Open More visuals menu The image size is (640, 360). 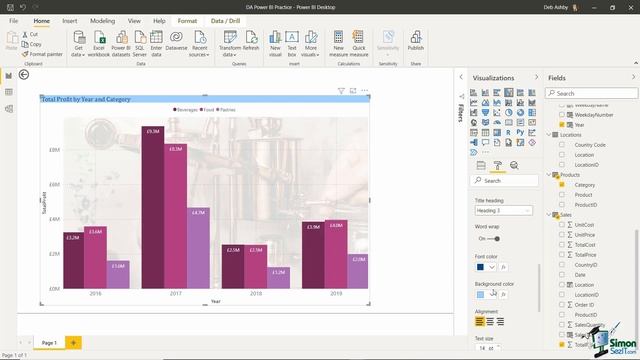[310, 44]
